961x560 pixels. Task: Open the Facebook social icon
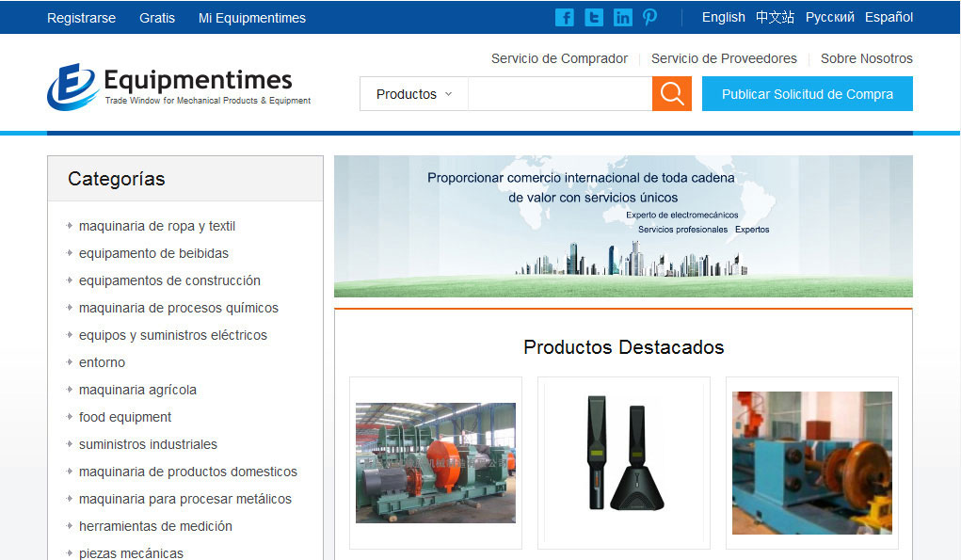coord(565,17)
